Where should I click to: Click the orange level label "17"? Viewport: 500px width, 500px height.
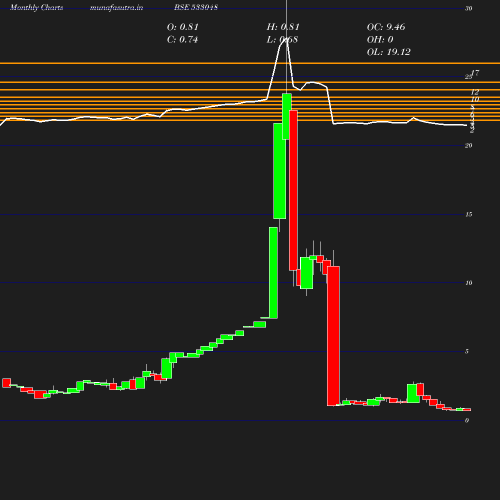pyautogui.click(x=475, y=73)
